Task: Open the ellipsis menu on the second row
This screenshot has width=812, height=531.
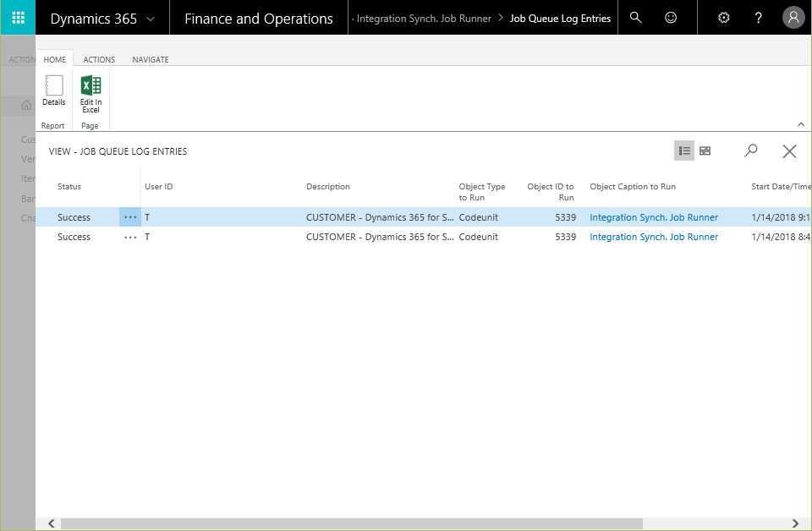Action: 130,237
